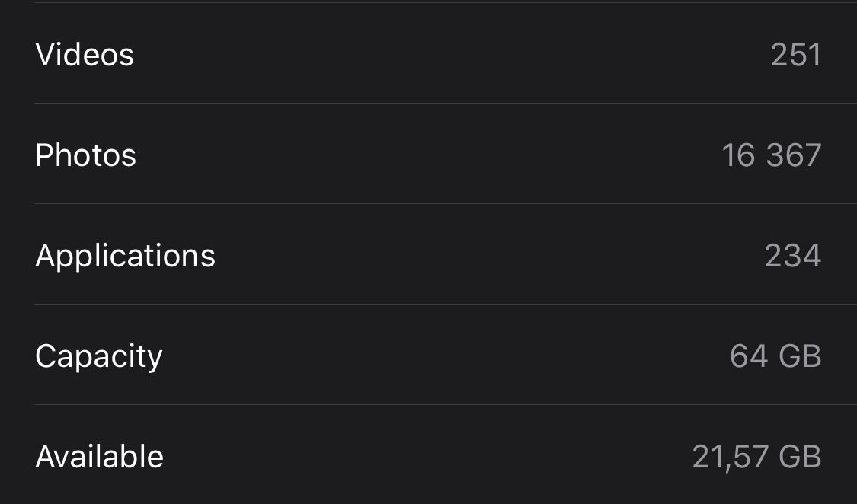Click the divider between Capacity and Available
857x504 pixels.
pos(446,404)
